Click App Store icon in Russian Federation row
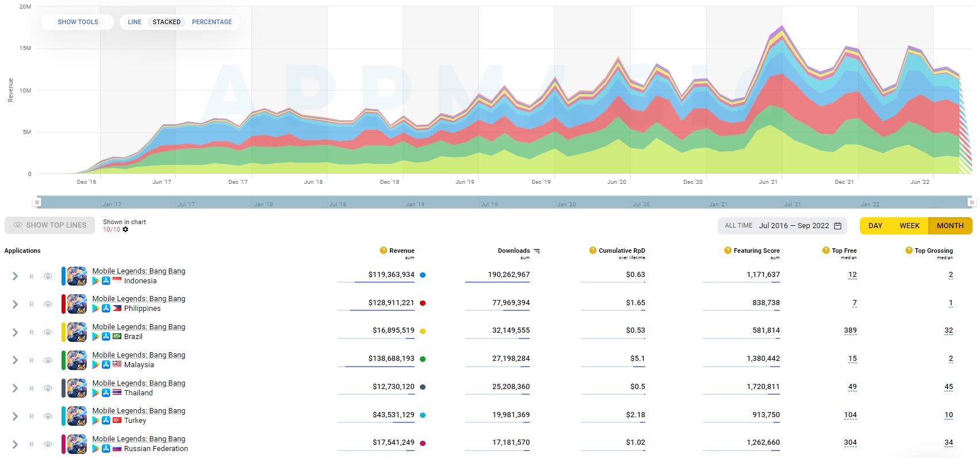This screenshot has height=458, width=980. (106, 449)
